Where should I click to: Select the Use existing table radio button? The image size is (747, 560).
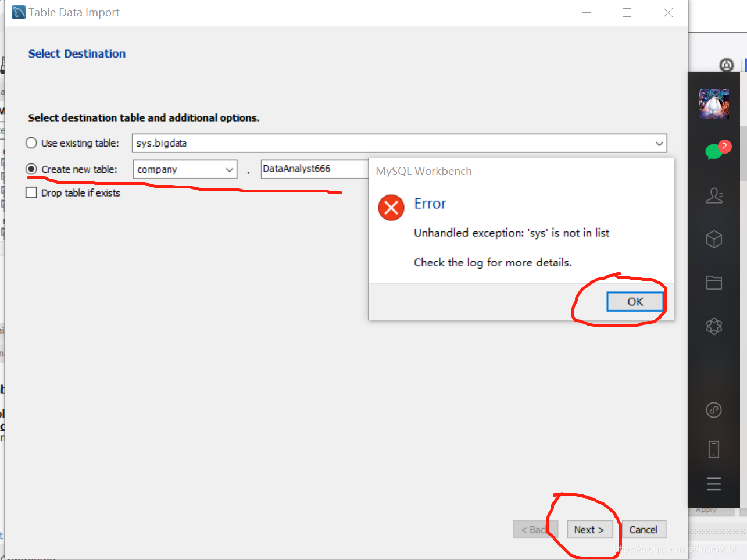pyautogui.click(x=31, y=142)
